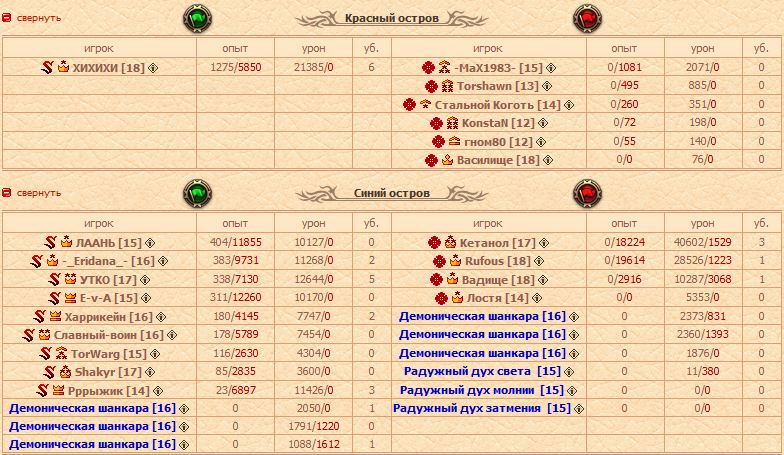
Task: Click the red clan emblem beside Лостя
Action: [441, 298]
